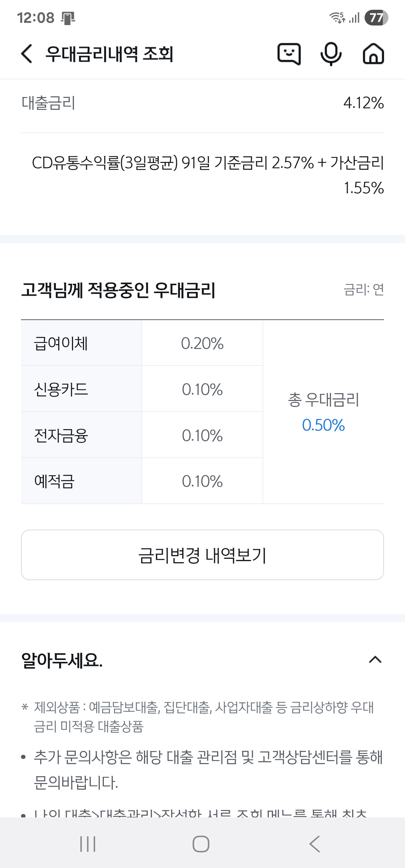
Task: Select the 신용카드 row label
Action: tap(61, 389)
